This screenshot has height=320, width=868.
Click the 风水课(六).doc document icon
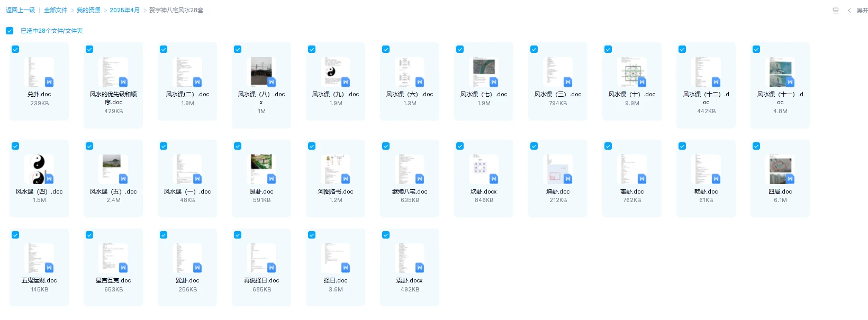coord(410,72)
